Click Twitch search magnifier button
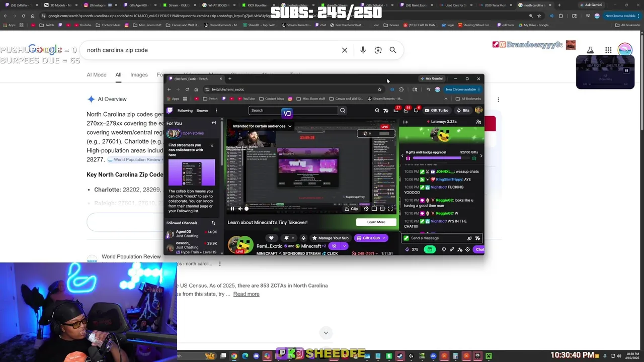This screenshot has width=644, height=362. click(343, 111)
